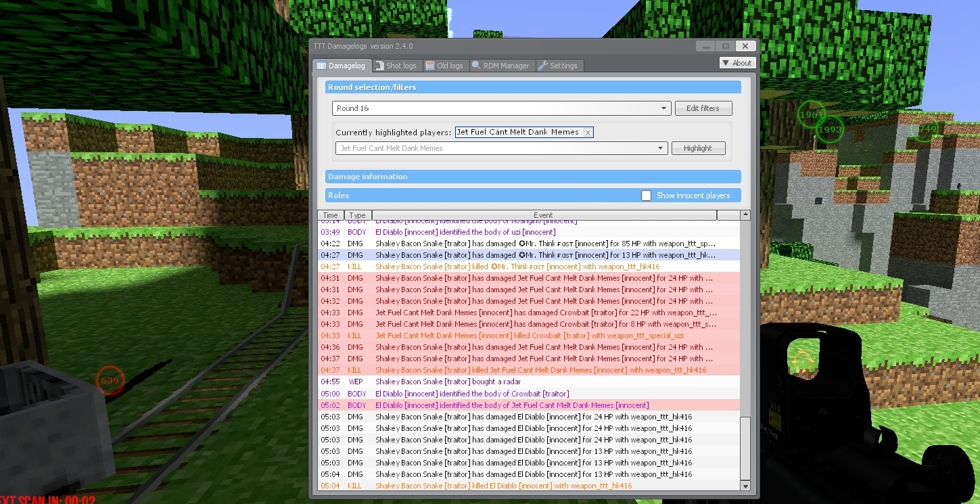
Task: Click the log scrollbar down arrow
Action: coord(745,486)
